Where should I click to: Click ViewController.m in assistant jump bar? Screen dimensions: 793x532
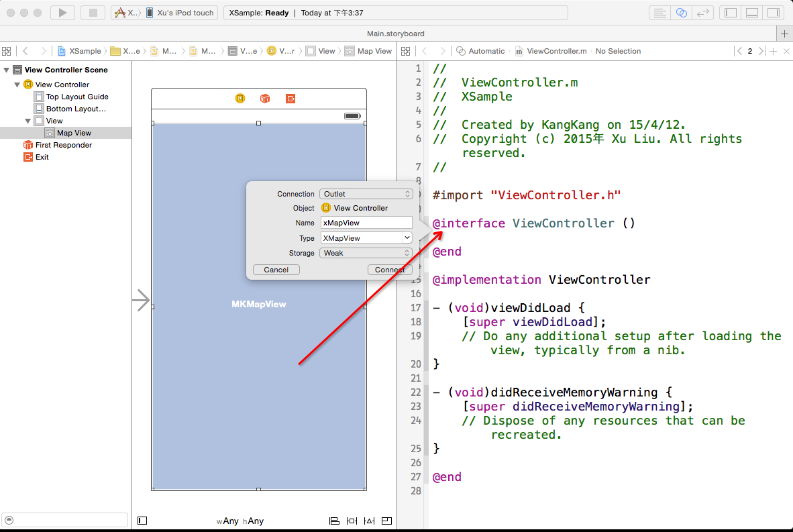coord(556,51)
